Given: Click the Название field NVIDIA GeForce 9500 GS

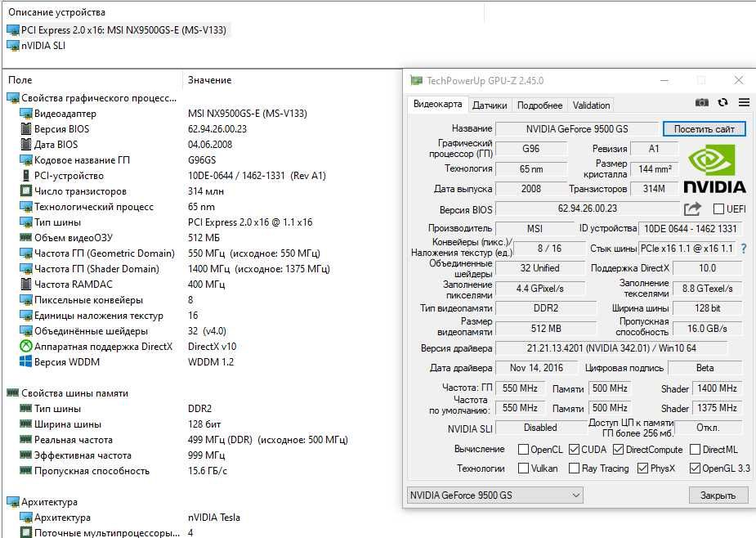Looking at the screenshot, I should (x=577, y=129).
